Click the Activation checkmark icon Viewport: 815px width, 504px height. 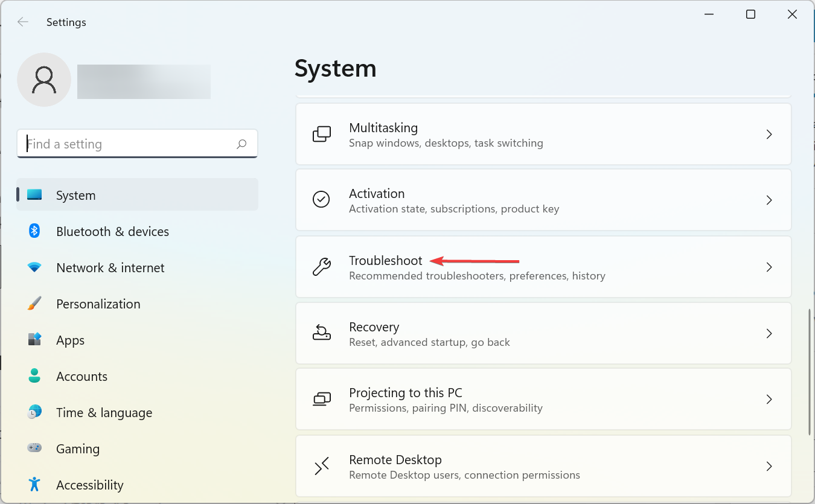(321, 200)
